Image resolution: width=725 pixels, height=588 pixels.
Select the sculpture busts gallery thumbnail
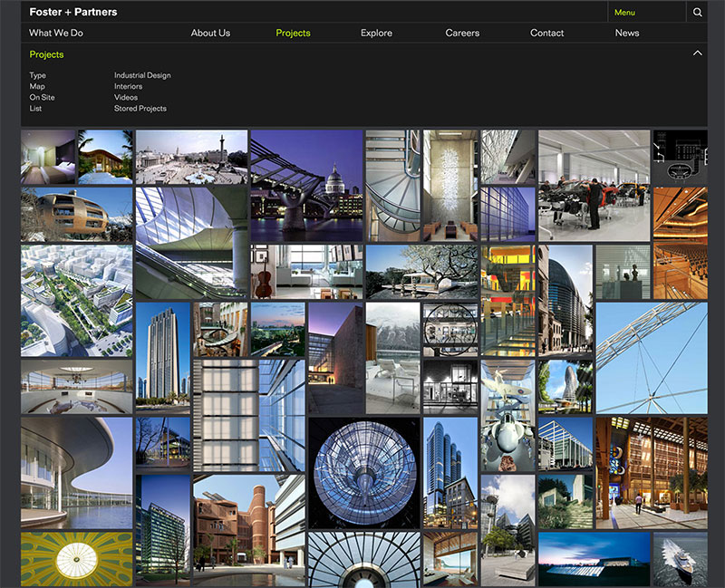623,272
